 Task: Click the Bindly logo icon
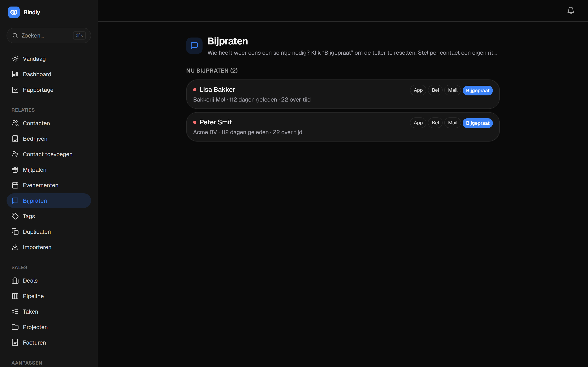coord(14,12)
